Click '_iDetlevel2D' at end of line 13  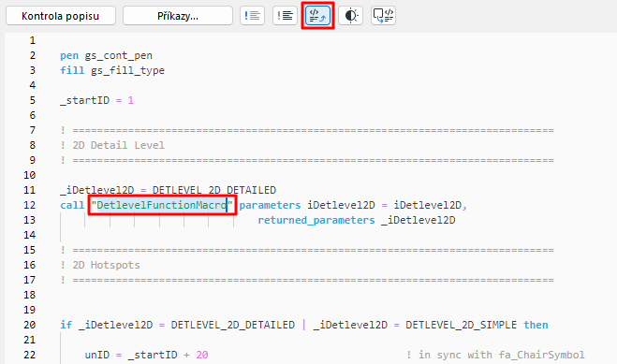click(x=418, y=220)
